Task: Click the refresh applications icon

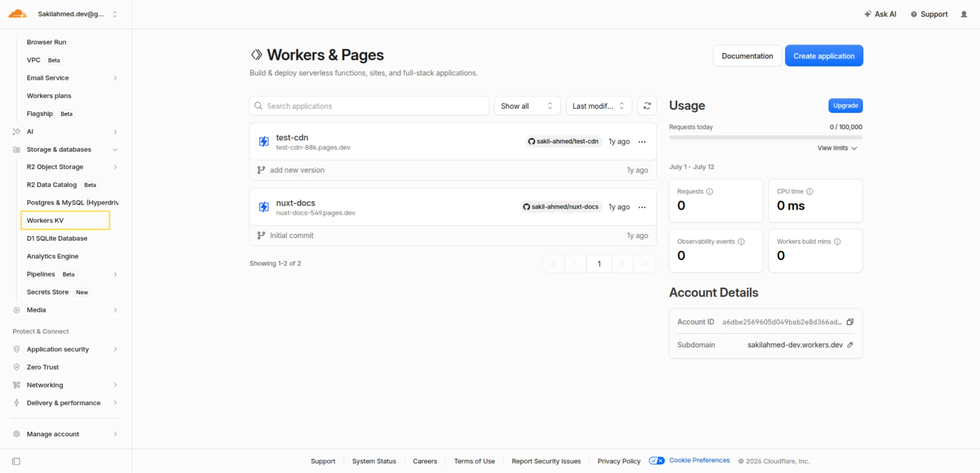Action: click(x=647, y=106)
